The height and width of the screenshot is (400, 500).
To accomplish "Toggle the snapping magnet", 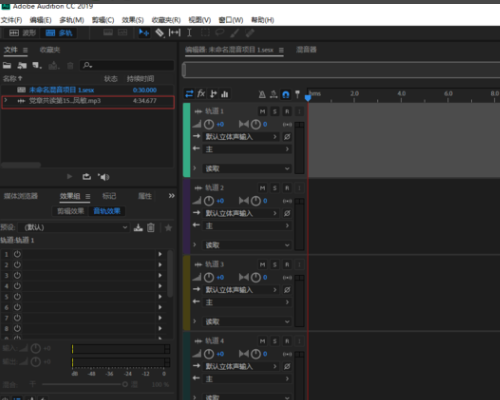I will click(x=286, y=94).
